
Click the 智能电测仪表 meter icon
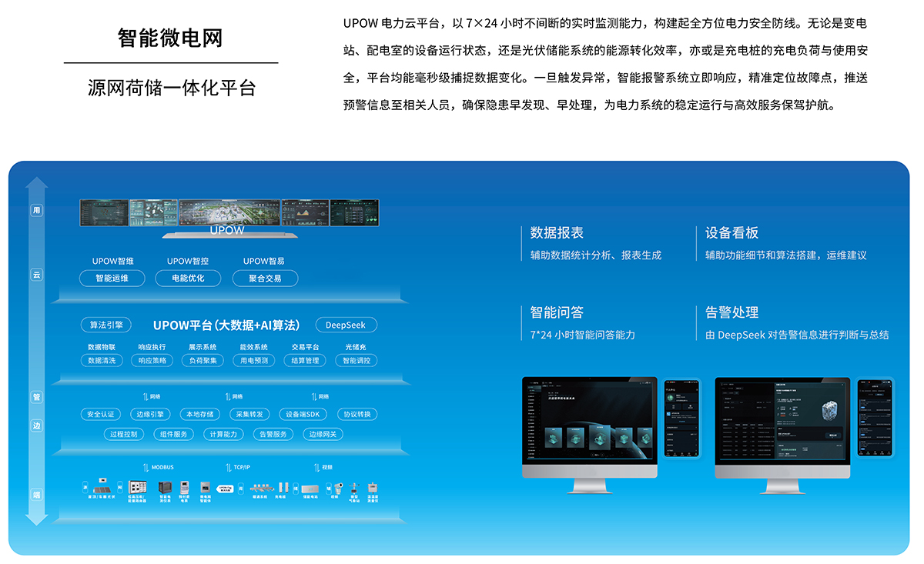(165, 488)
